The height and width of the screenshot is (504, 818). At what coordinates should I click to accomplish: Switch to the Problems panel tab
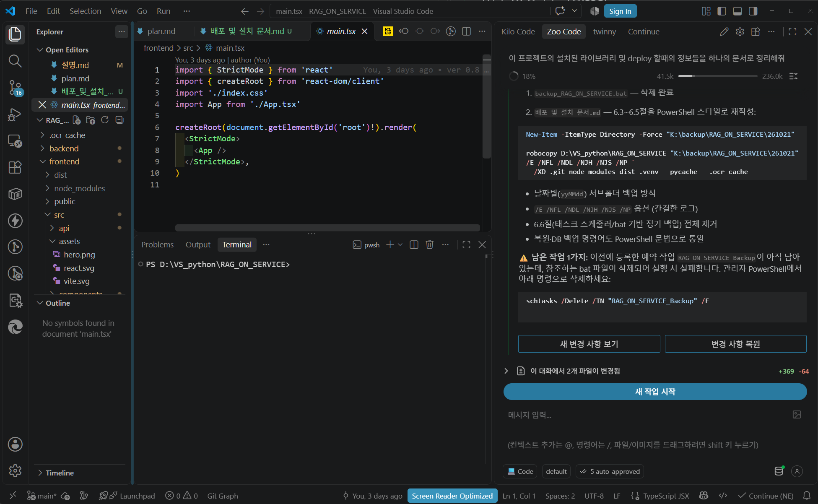pyautogui.click(x=157, y=244)
